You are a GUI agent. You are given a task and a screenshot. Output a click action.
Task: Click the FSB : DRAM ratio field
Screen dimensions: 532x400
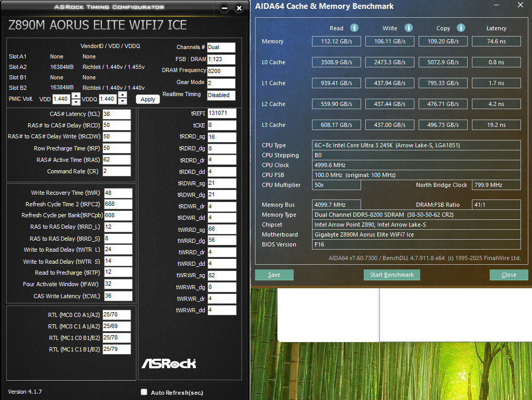[221, 60]
